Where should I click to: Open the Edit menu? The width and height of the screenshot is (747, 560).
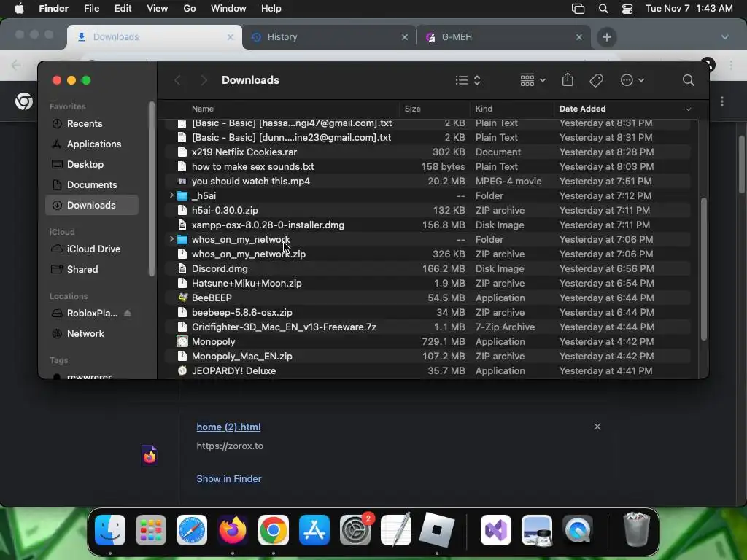[123, 9]
